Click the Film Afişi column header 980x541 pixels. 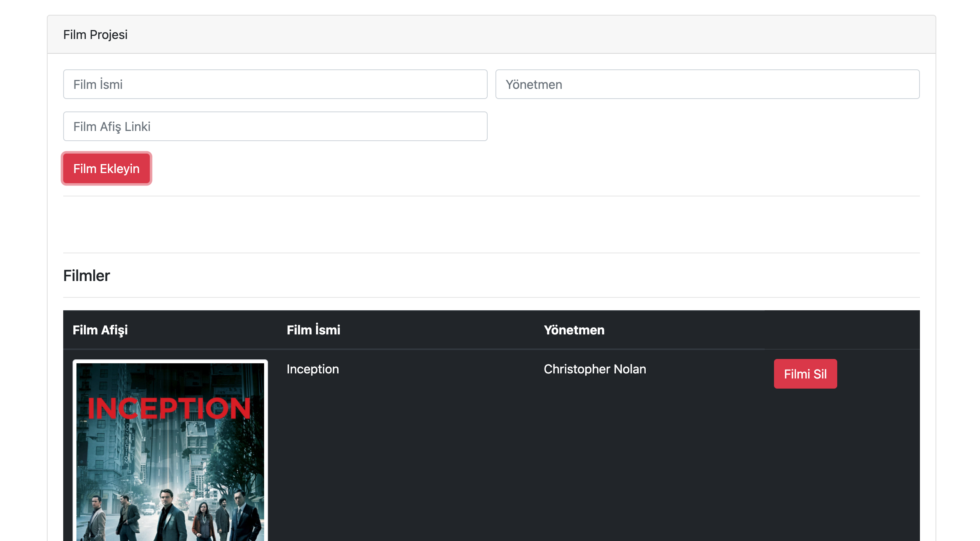point(100,330)
